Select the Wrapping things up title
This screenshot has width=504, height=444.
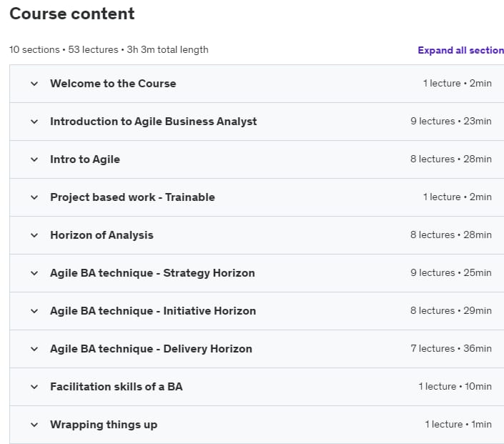click(x=104, y=425)
